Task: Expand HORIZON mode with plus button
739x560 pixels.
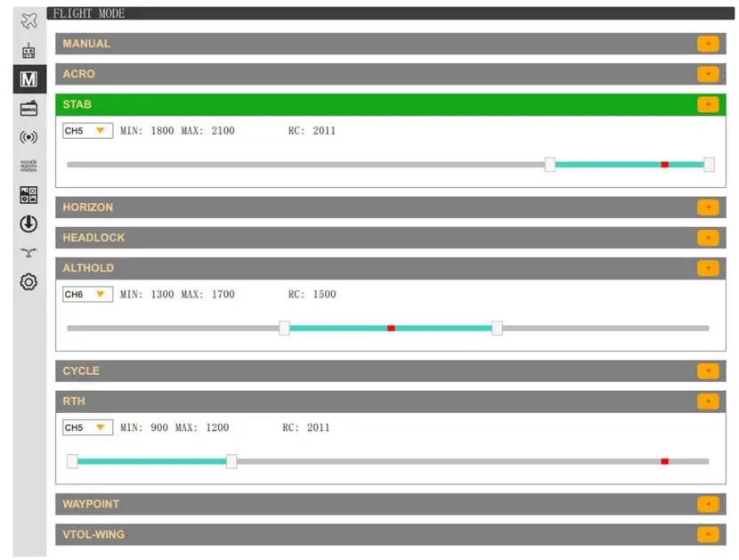Action: tap(708, 207)
